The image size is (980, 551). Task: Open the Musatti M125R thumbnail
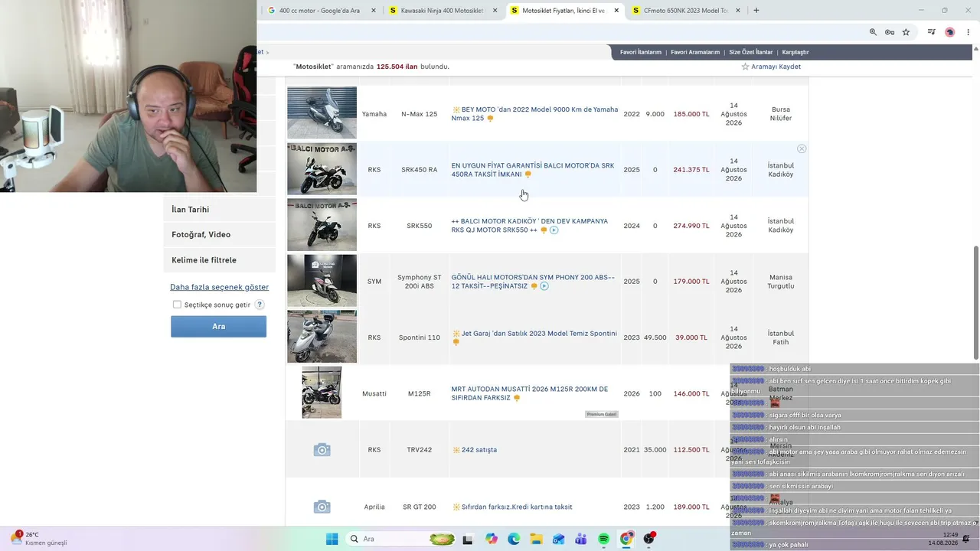pyautogui.click(x=322, y=393)
